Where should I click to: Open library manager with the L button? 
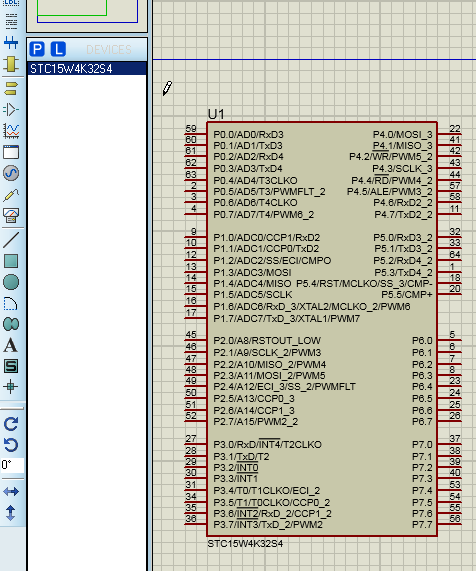[58, 49]
